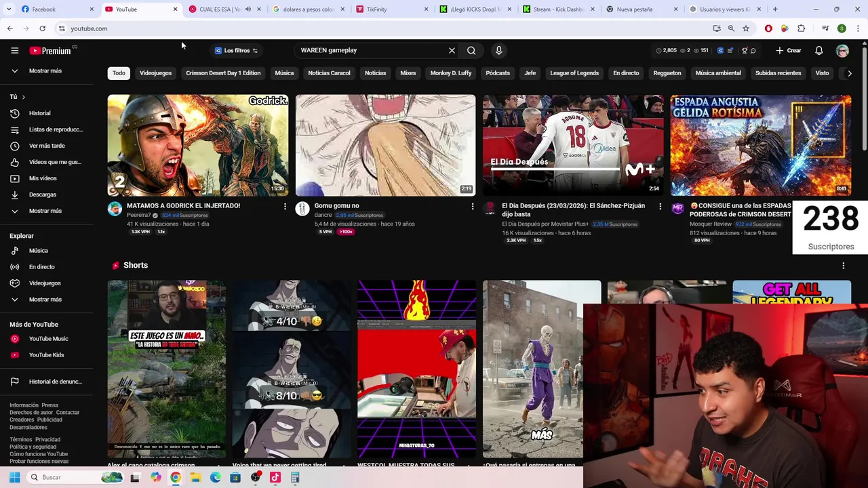Open the Pereeira7 channel link
The height and width of the screenshot is (488, 868).
click(x=138, y=216)
